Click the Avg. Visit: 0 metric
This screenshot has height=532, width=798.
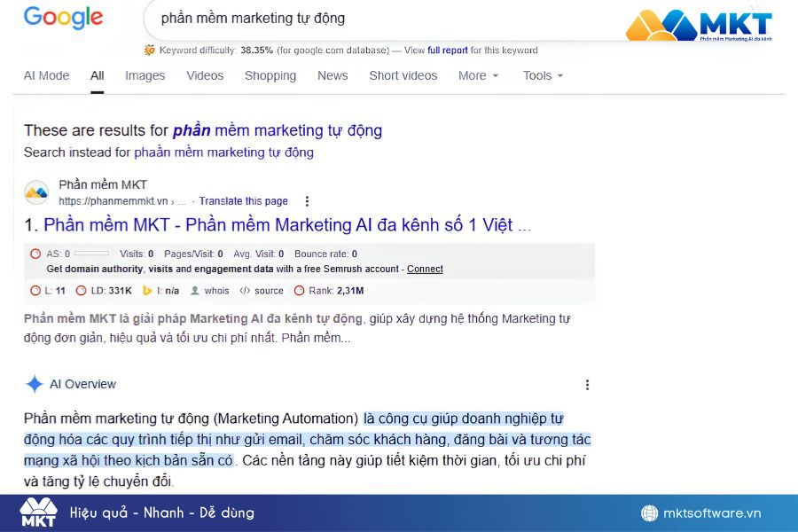(x=259, y=254)
